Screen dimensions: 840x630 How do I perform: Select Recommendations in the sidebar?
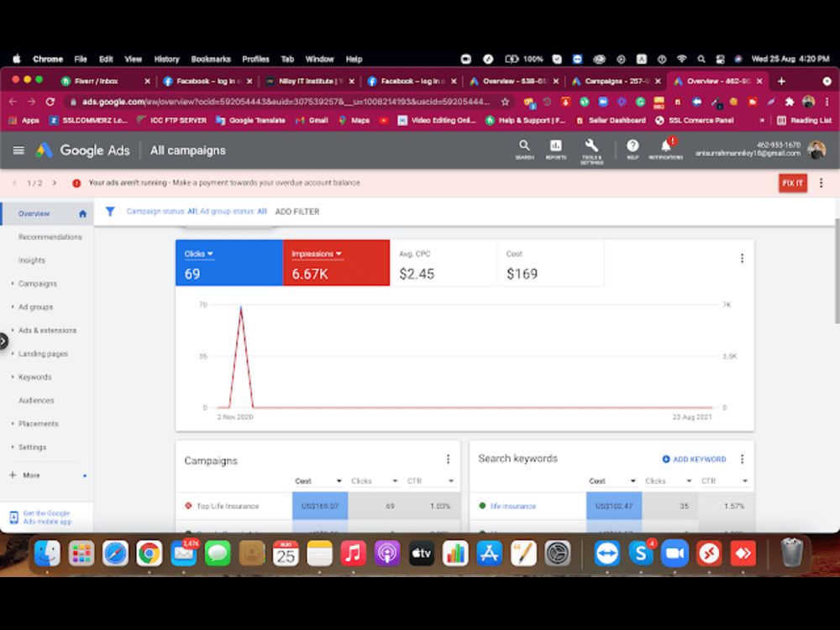pyautogui.click(x=50, y=237)
